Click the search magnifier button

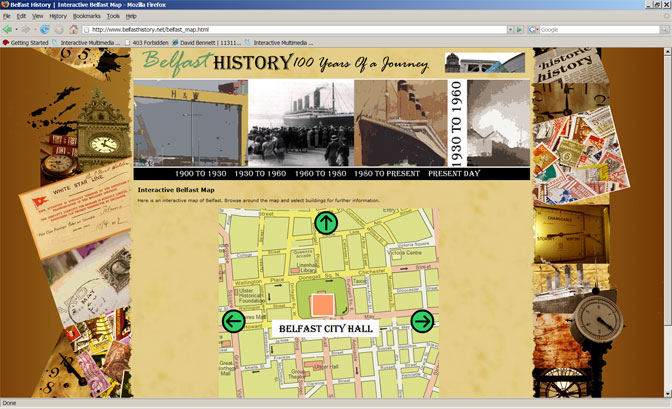664,30
